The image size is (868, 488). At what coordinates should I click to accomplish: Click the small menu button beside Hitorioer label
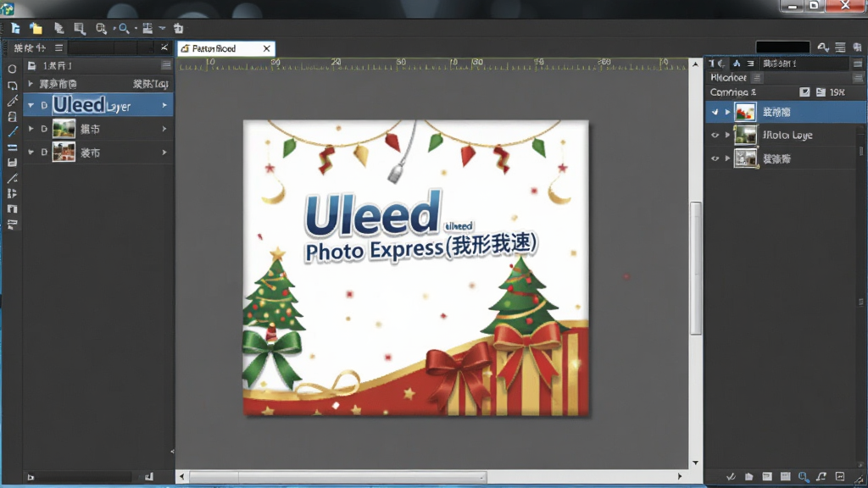[x=757, y=77]
